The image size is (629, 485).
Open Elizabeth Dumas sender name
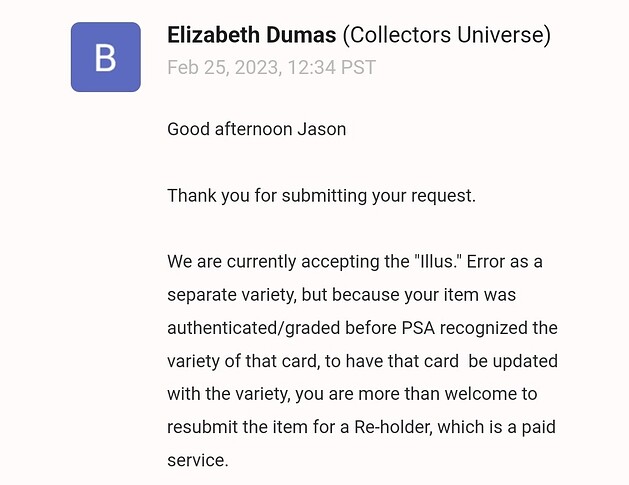pyautogui.click(x=250, y=36)
